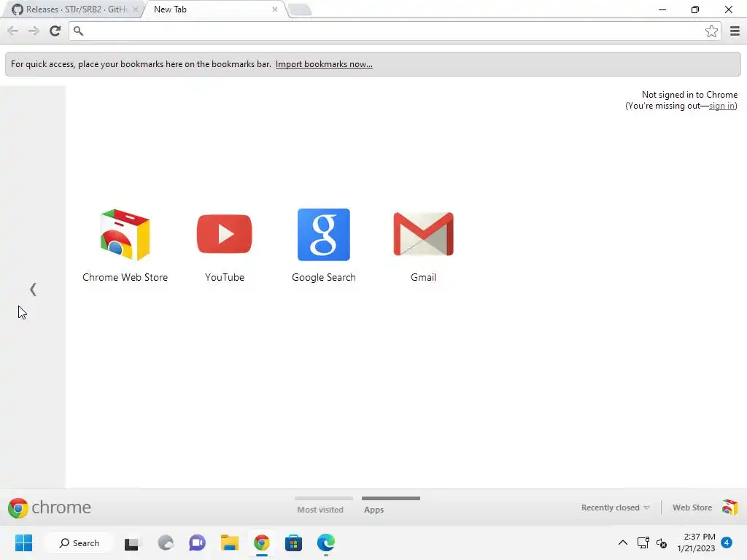
Task: Click the Not signed in to Chrome text
Action: [x=689, y=95]
